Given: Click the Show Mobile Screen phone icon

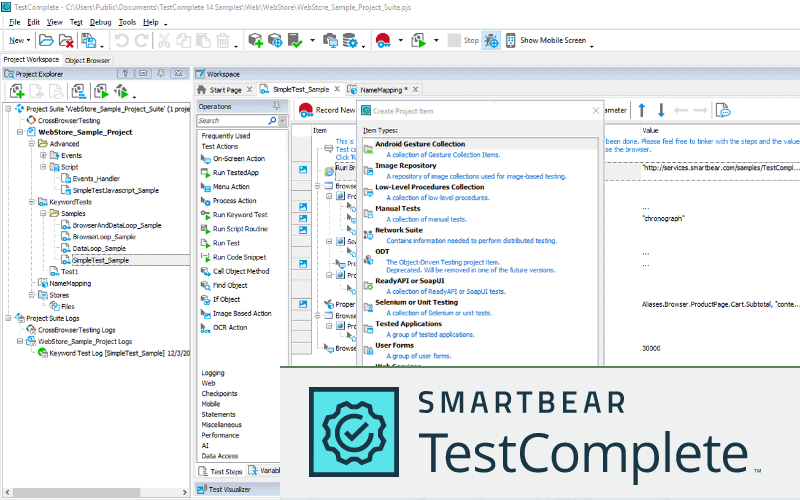Looking at the screenshot, I should pos(510,40).
